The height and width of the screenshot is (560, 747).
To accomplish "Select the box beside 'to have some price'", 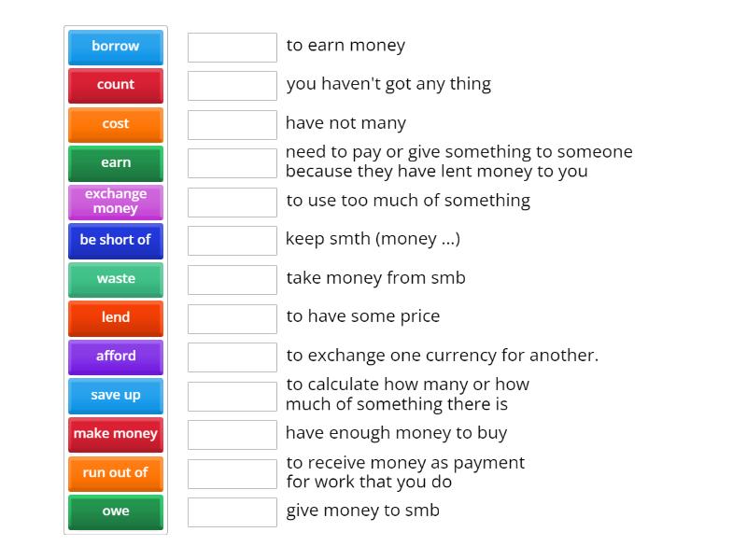I will pyautogui.click(x=232, y=316).
